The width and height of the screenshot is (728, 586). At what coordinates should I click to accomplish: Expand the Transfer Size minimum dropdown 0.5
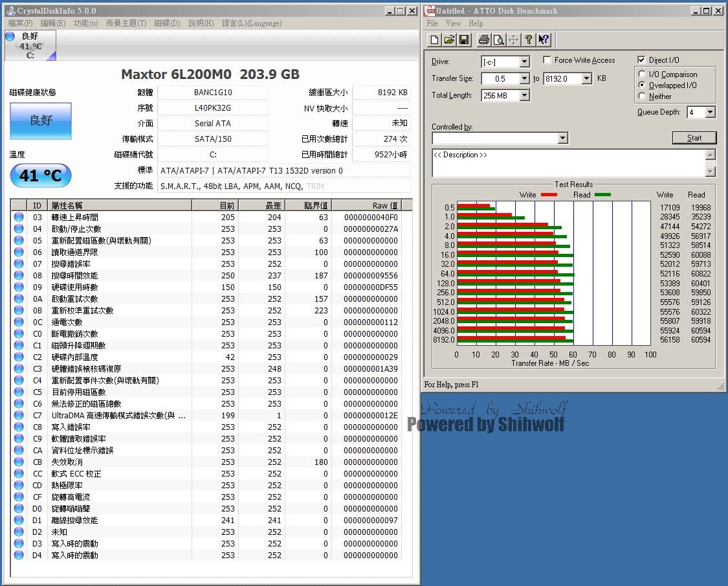click(524, 78)
